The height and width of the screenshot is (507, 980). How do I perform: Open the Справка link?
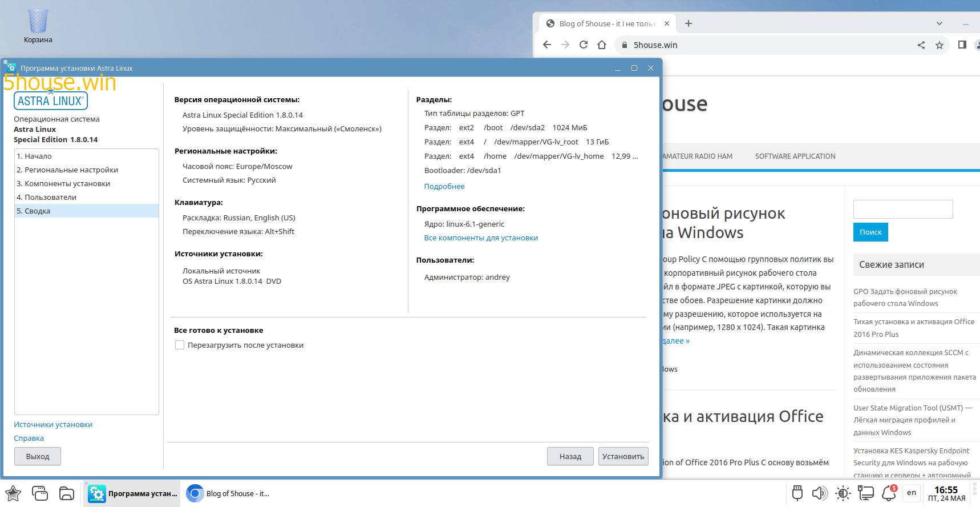coord(29,438)
